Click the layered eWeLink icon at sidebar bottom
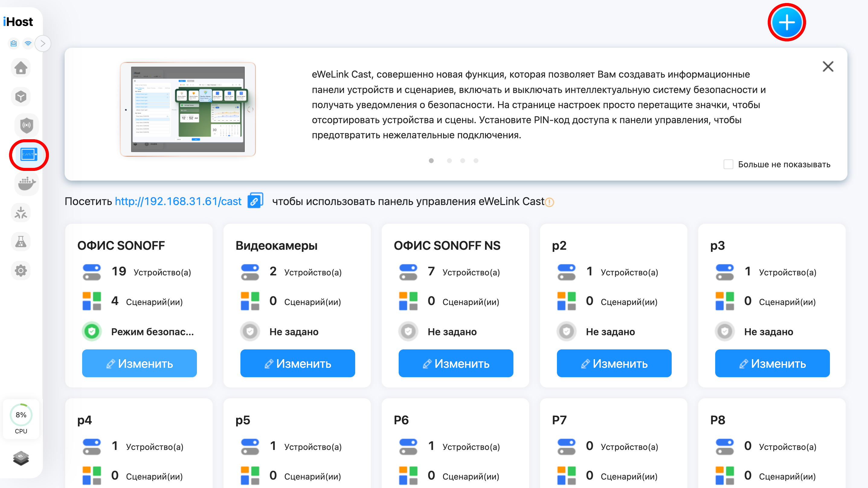This screenshot has height=488, width=868. [21, 458]
